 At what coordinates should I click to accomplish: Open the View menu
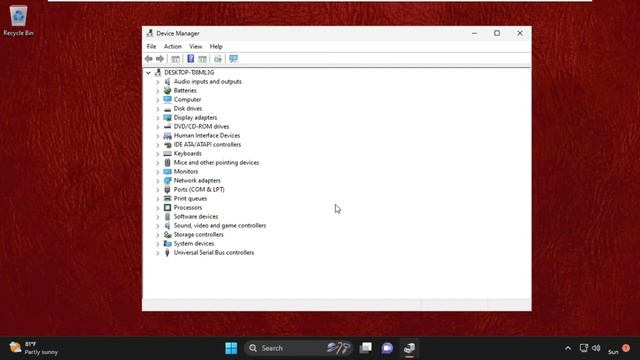(196, 47)
